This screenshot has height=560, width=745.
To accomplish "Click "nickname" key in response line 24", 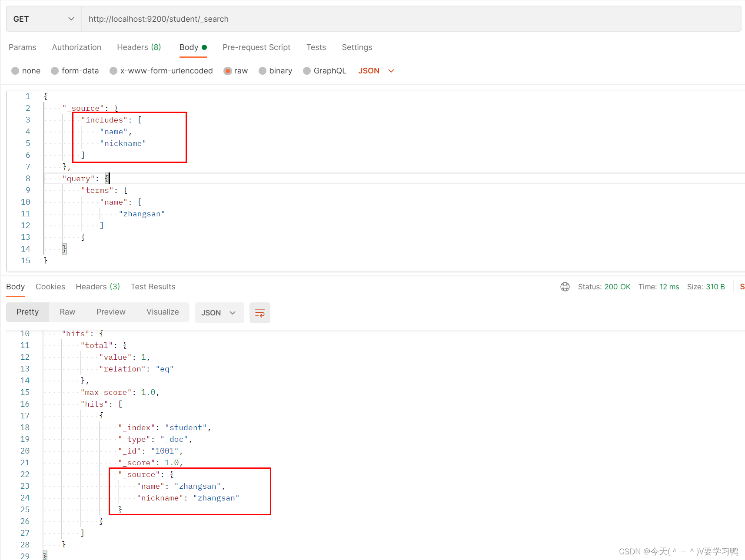I will point(160,498).
